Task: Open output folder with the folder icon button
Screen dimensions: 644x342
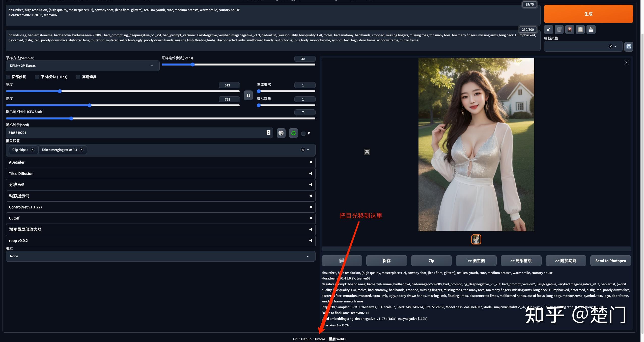Action: pos(342,261)
